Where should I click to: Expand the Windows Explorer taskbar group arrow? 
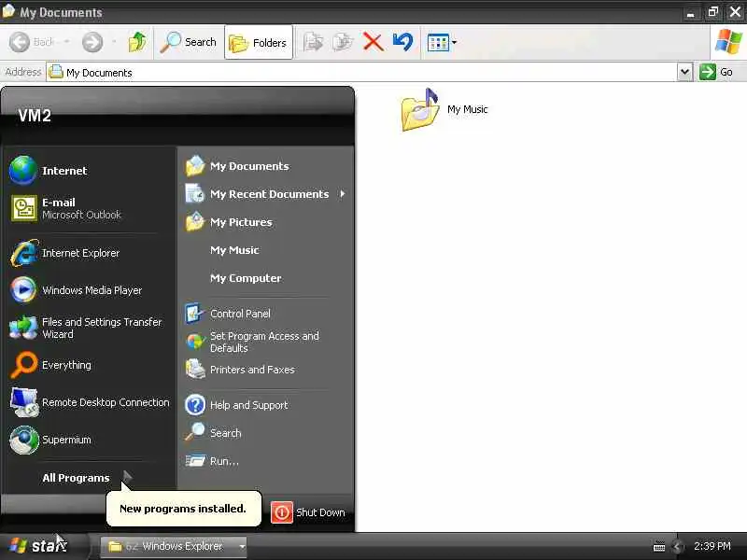point(242,546)
